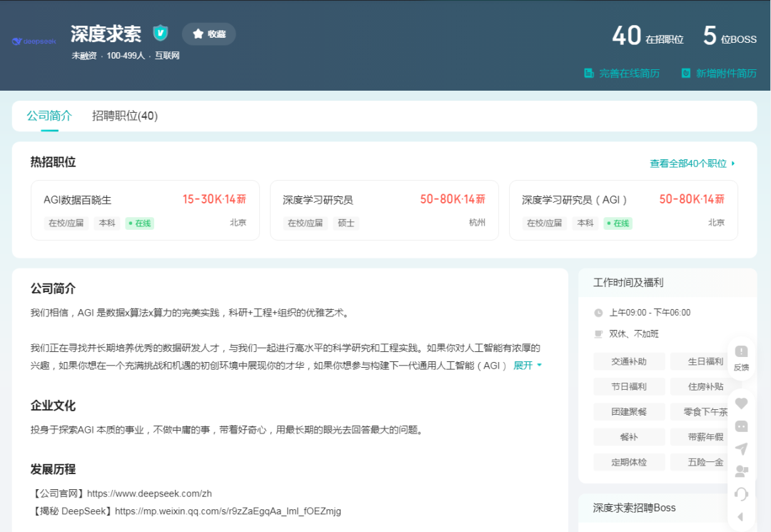Viewport: 771px width, 532px height.
Task: Click 五险一金 benefit tag
Action: coord(705,462)
